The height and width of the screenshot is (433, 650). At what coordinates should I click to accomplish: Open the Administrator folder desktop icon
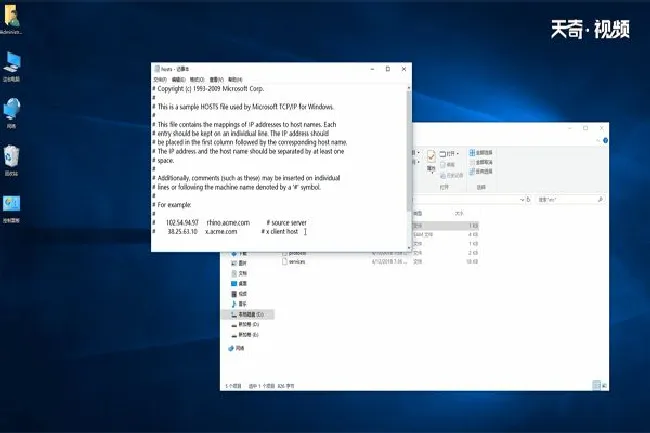pyautogui.click(x=12, y=19)
